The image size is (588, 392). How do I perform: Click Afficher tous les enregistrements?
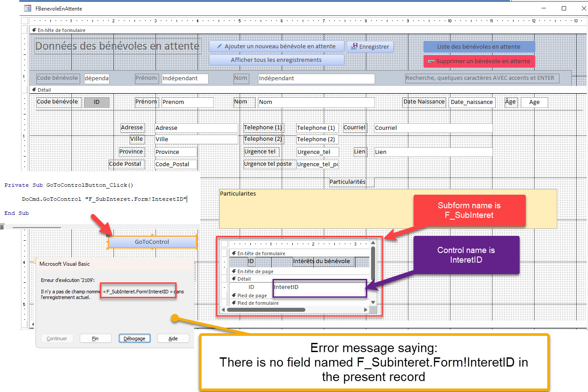tap(276, 59)
